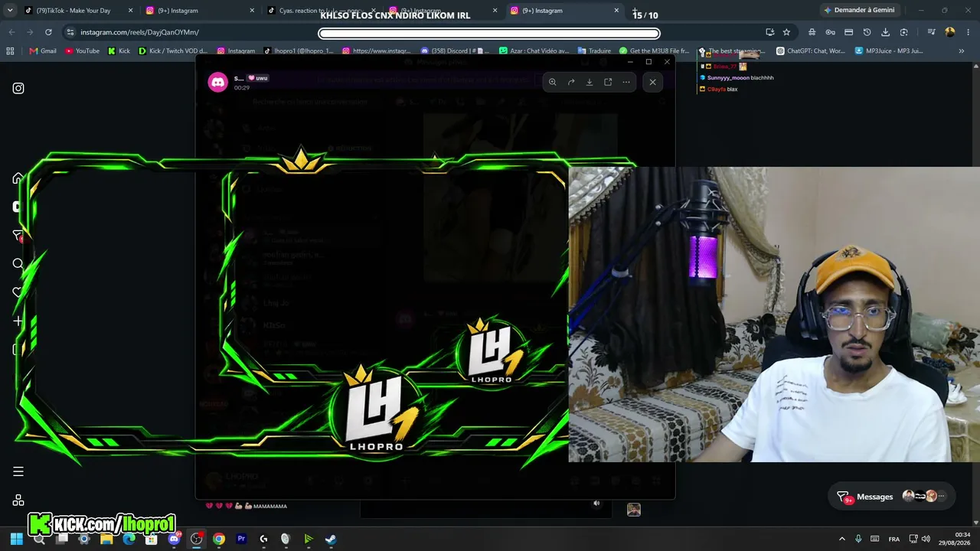This screenshot has width=980, height=551.
Task: Open MP3Juice bookmark
Action: point(890,51)
